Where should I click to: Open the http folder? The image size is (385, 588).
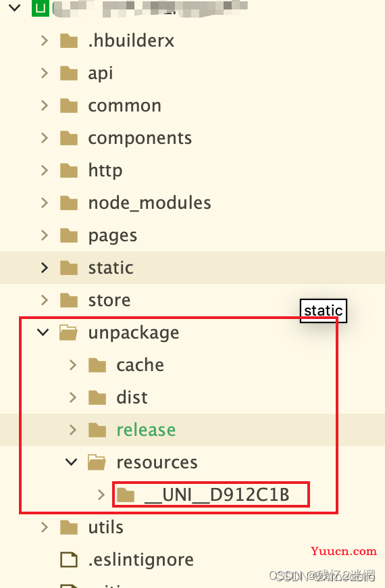tap(105, 170)
